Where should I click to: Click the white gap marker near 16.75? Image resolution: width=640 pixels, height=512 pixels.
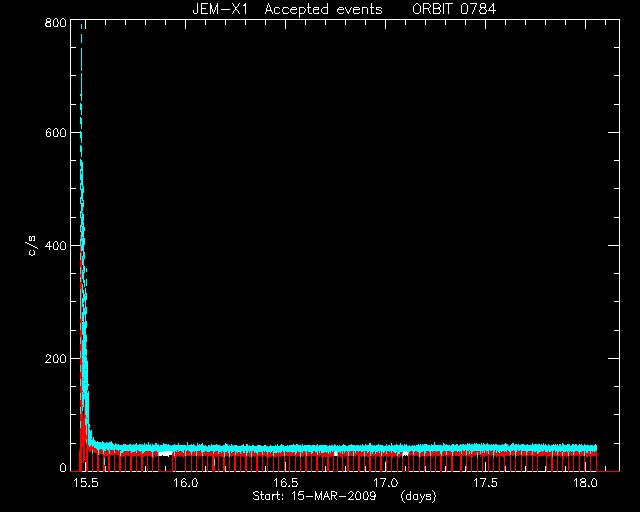tap(336, 453)
